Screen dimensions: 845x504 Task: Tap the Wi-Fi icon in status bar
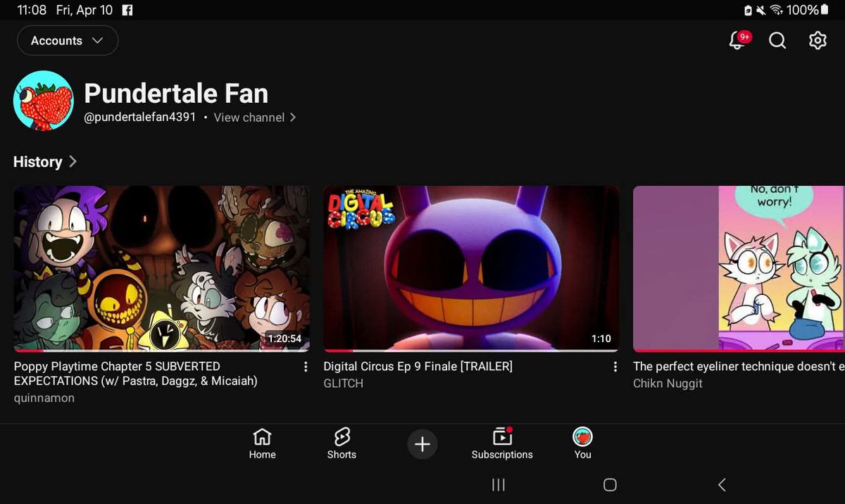tap(777, 10)
